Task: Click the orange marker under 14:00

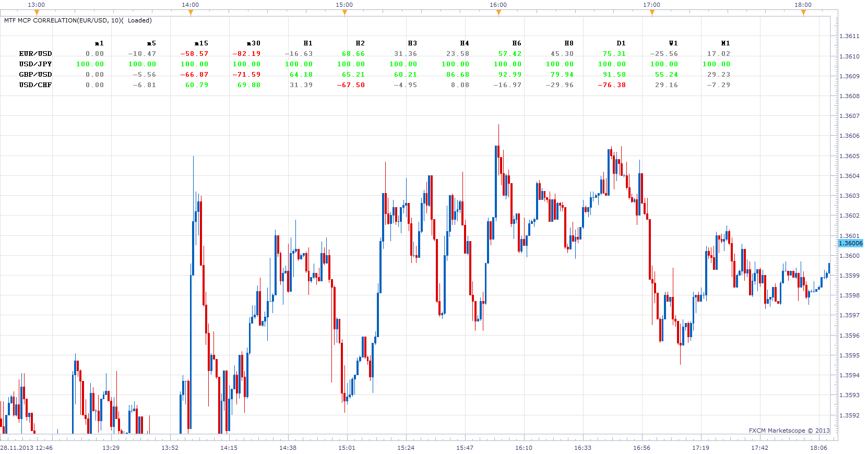Action: [x=191, y=13]
